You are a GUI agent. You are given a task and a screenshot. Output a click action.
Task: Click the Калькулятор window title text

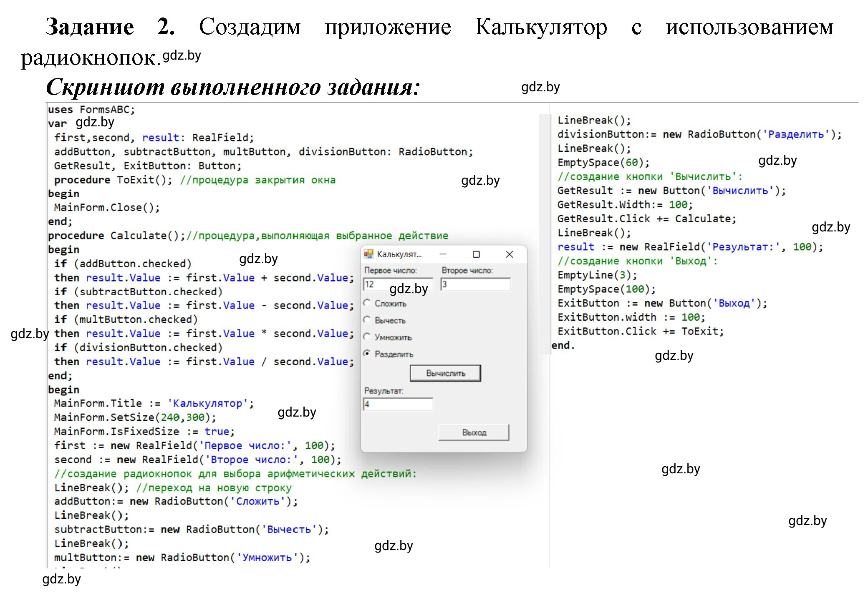click(x=399, y=254)
